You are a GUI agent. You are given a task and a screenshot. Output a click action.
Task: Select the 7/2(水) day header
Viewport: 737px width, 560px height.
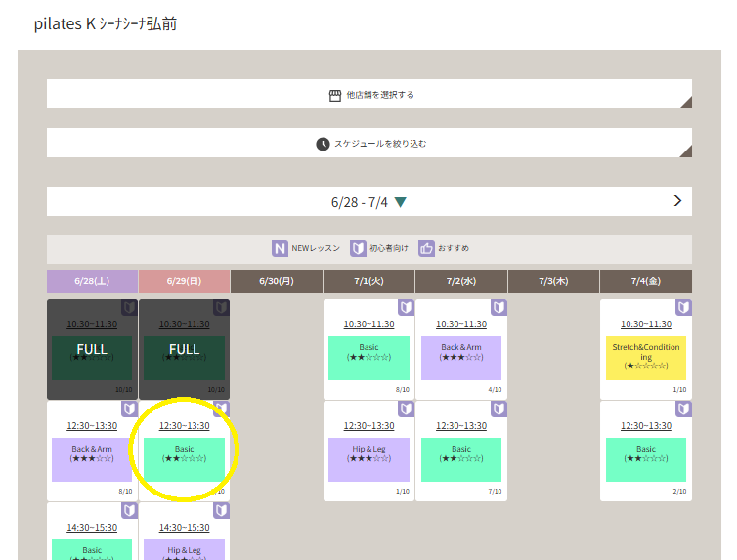[x=461, y=281]
